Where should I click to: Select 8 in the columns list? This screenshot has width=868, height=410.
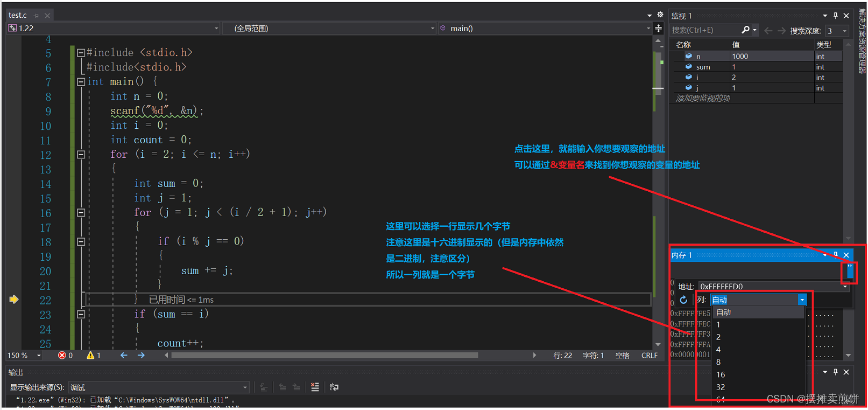759,362
